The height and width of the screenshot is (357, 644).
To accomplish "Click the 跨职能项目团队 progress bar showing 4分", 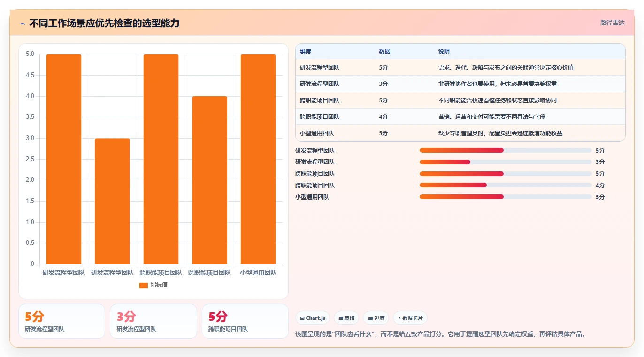I will point(506,185).
